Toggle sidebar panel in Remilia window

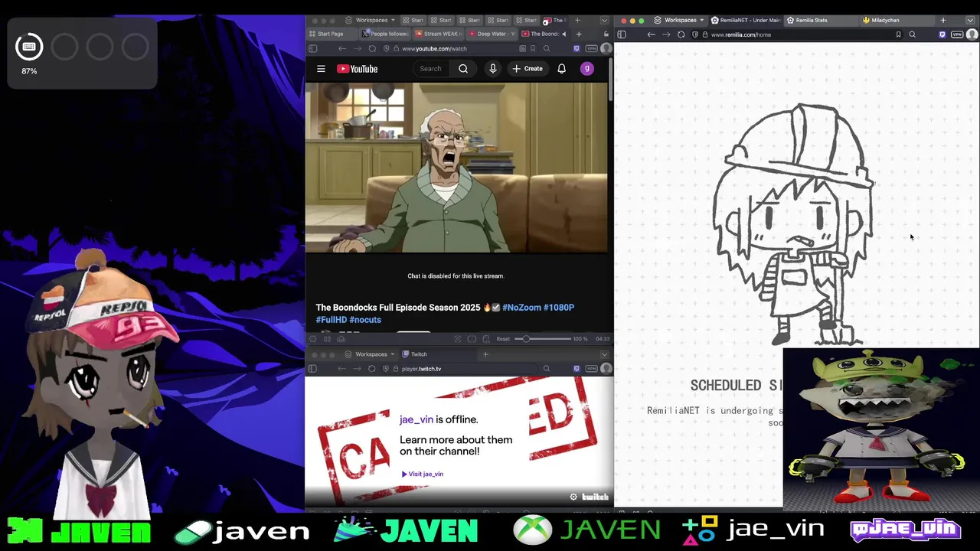(622, 34)
